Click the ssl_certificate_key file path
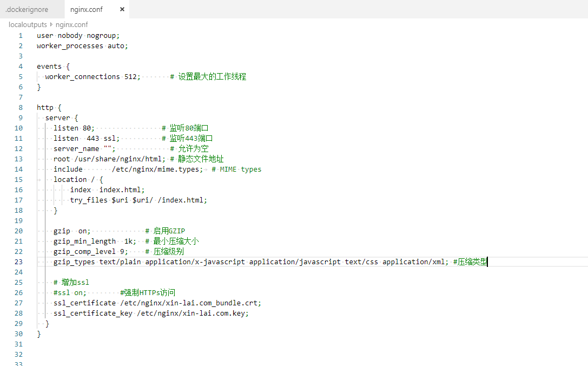Viewport: 588px width, 366px height. point(193,313)
